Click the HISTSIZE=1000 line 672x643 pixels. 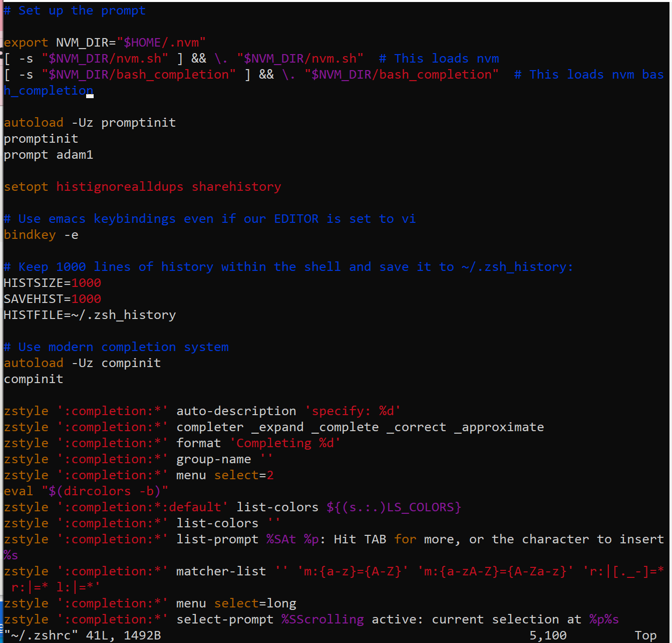(x=52, y=283)
